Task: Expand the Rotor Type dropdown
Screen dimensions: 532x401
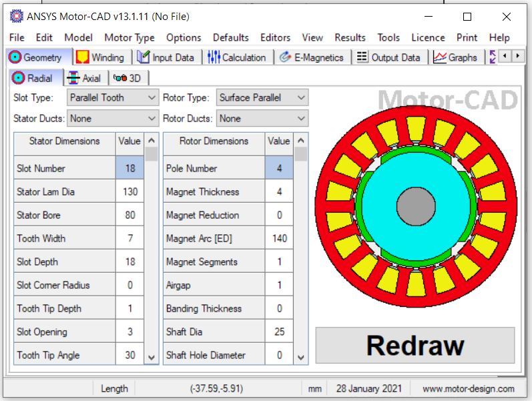Action: pos(262,97)
